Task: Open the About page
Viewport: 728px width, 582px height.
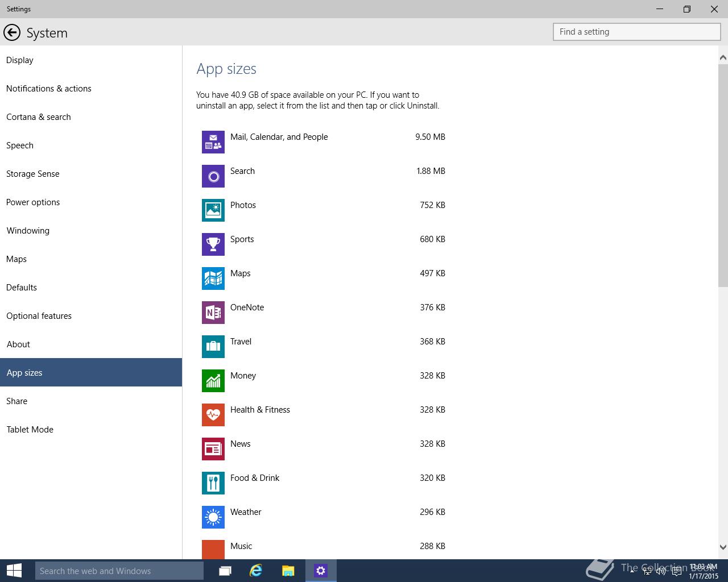Action: (x=91, y=344)
